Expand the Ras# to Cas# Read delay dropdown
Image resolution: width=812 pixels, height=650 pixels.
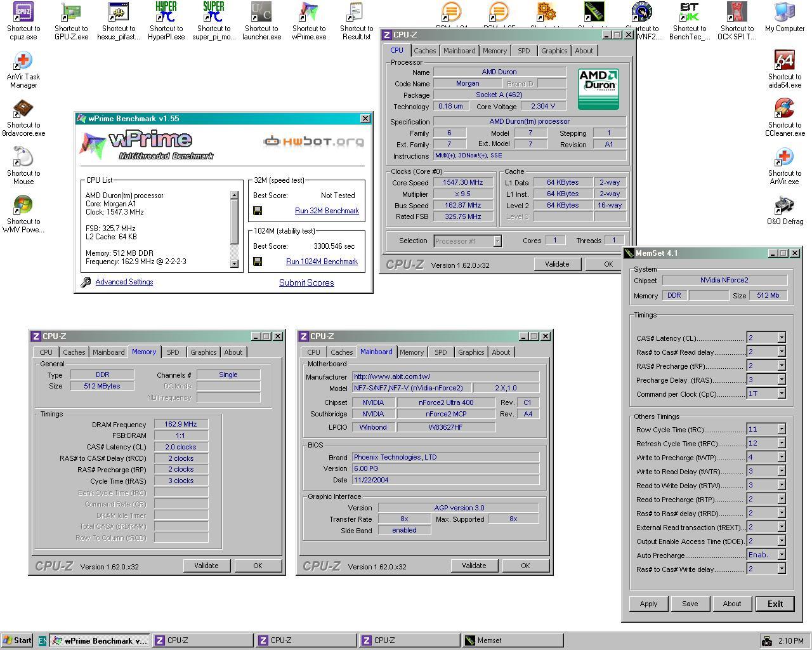pyautogui.click(x=782, y=352)
